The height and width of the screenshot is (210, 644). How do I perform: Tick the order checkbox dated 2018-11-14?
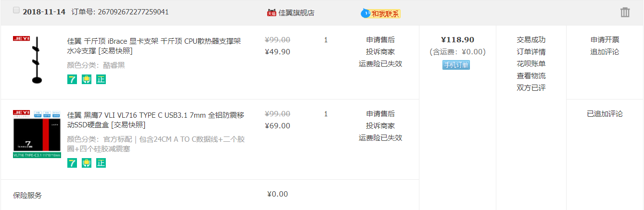tap(16, 10)
